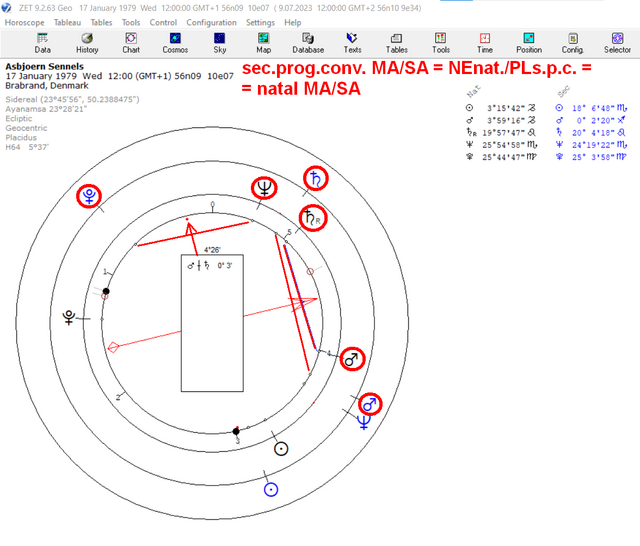Click the blue progressed Mars symbol in chart

(x=370, y=404)
